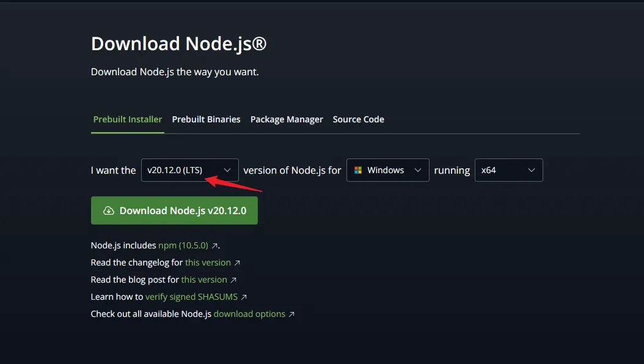Switch to the Prebuilt Binaries tab
Image resolution: width=644 pixels, height=364 pixels.
[x=206, y=119]
